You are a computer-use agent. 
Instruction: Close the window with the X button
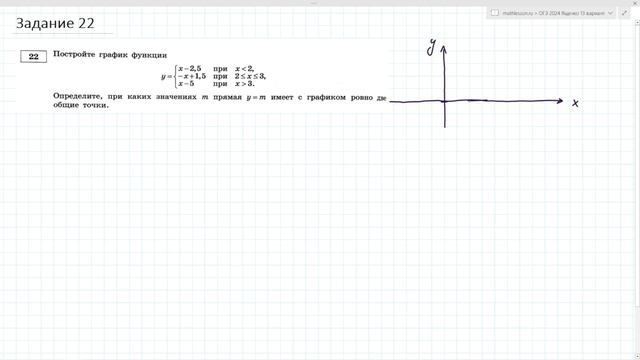(x=636, y=3)
